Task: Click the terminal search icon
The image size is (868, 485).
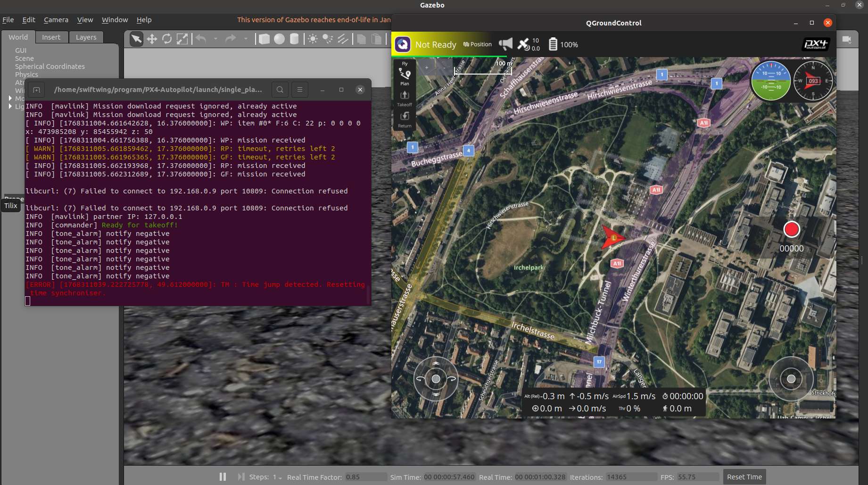Action: click(x=280, y=90)
